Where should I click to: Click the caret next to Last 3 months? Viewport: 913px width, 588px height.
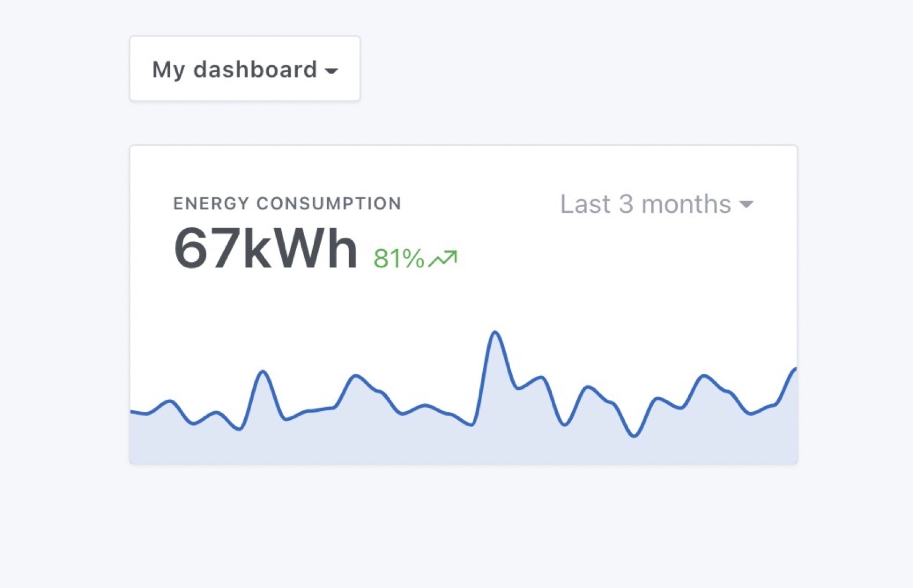[x=746, y=204]
